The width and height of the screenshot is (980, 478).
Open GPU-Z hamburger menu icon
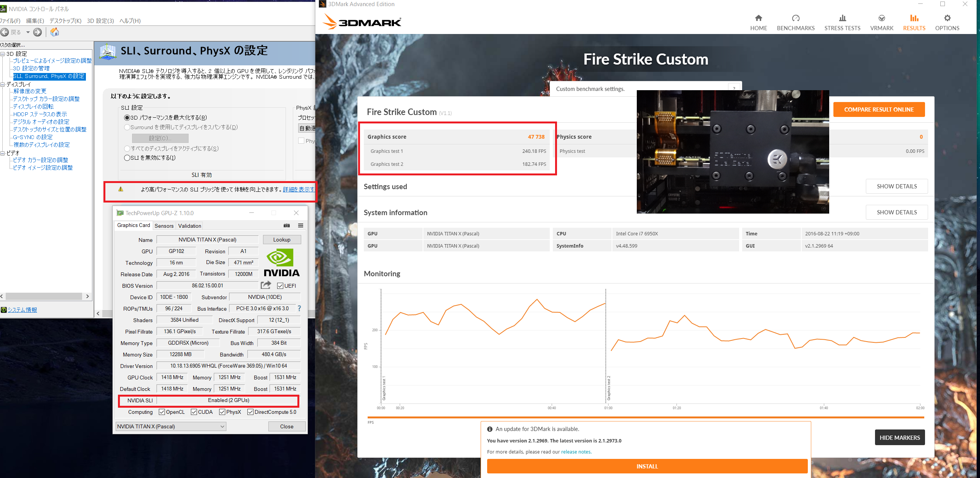pos(300,225)
